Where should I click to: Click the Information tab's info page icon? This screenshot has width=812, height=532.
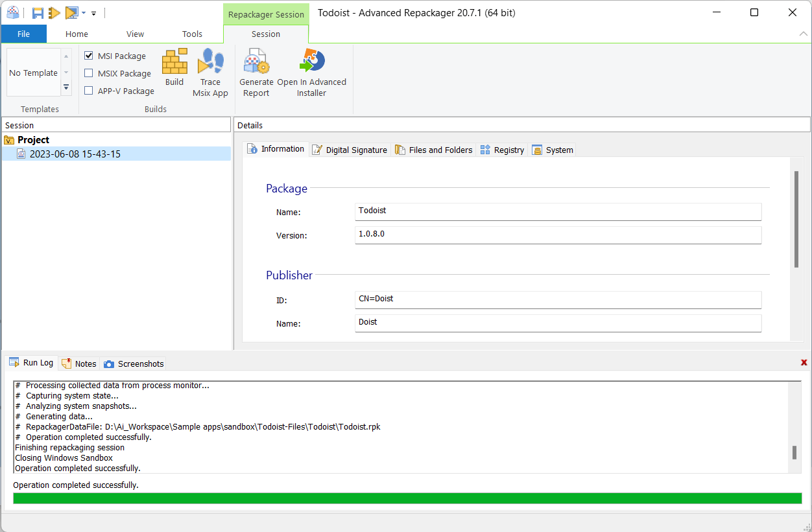point(253,149)
